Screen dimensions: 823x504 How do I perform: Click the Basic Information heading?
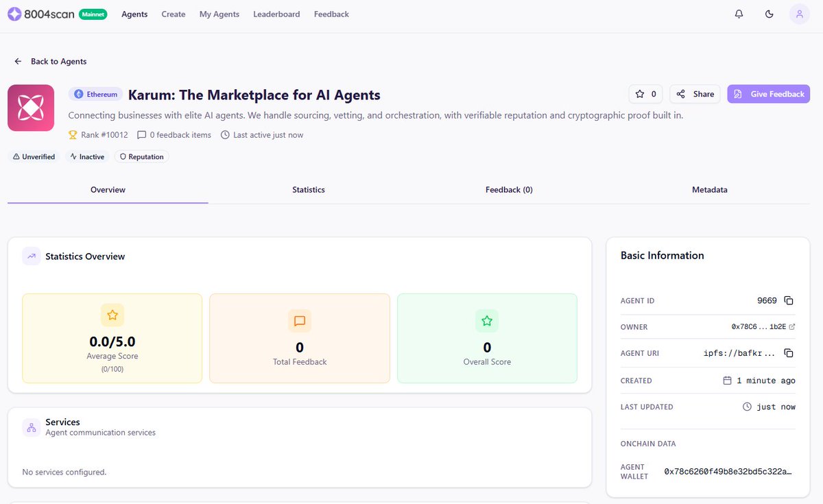click(663, 255)
